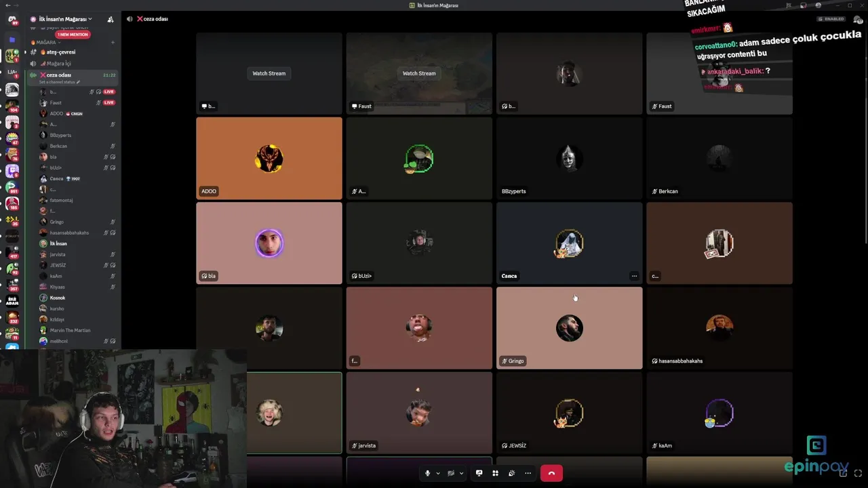Screen dimensions: 868x488
Task: Open Discord help icon in title bar
Action: click(818, 5)
